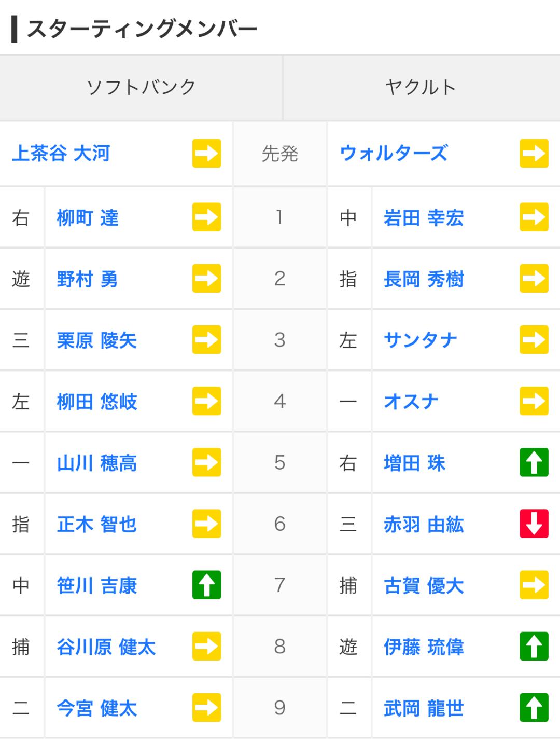Click green up arrow beside 武岡 龍世

pyautogui.click(x=534, y=708)
